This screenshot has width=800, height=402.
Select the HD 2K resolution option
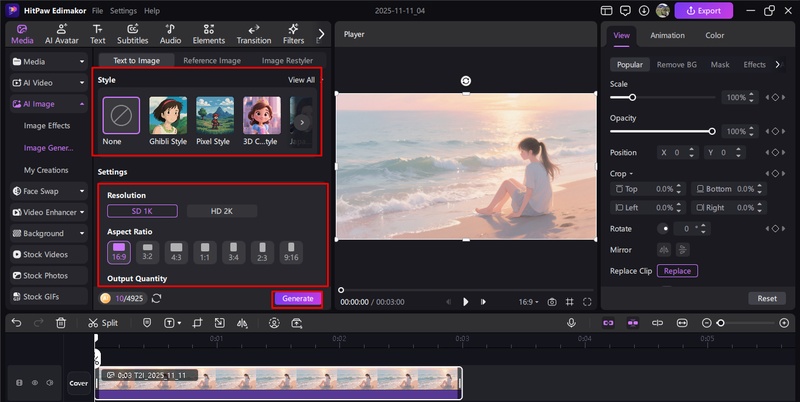(221, 211)
